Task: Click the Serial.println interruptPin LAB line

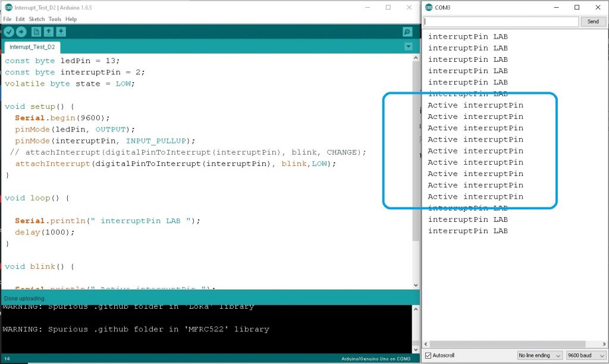Action: pyautogui.click(x=108, y=221)
